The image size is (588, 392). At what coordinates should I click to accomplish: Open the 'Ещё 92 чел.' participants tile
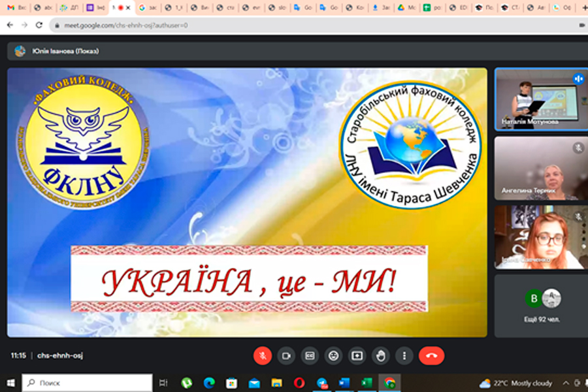click(x=541, y=306)
